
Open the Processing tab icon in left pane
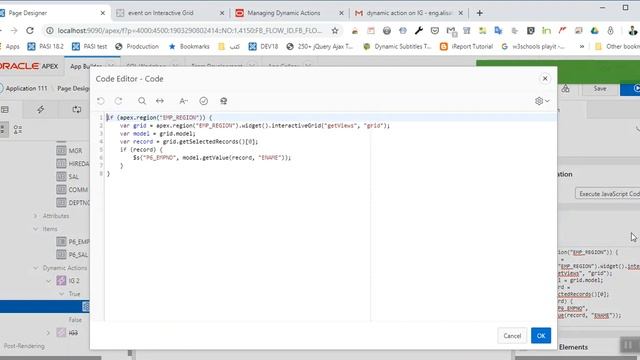pyautogui.click(x=77, y=109)
